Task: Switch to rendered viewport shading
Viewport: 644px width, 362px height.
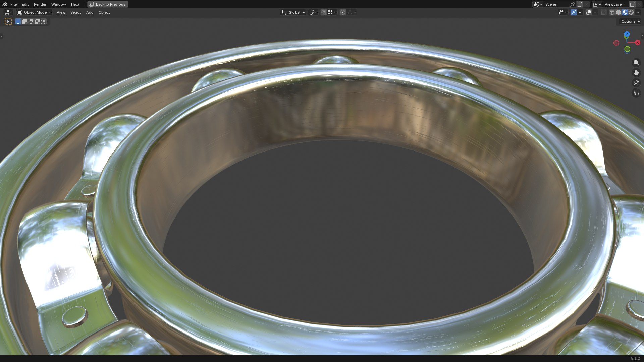Action: (631, 12)
